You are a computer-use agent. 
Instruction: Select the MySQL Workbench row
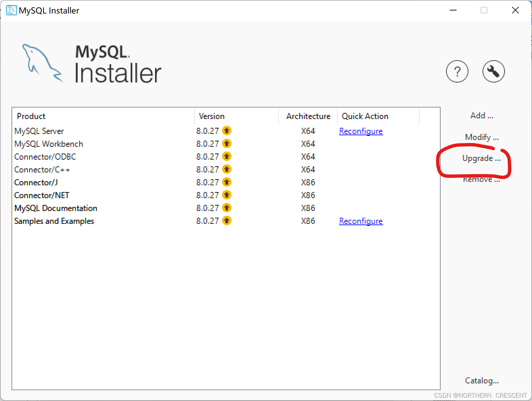click(x=226, y=144)
